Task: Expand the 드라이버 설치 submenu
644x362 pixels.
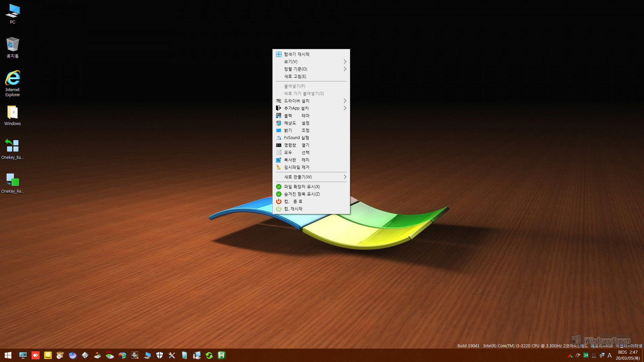Action: (x=311, y=101)
